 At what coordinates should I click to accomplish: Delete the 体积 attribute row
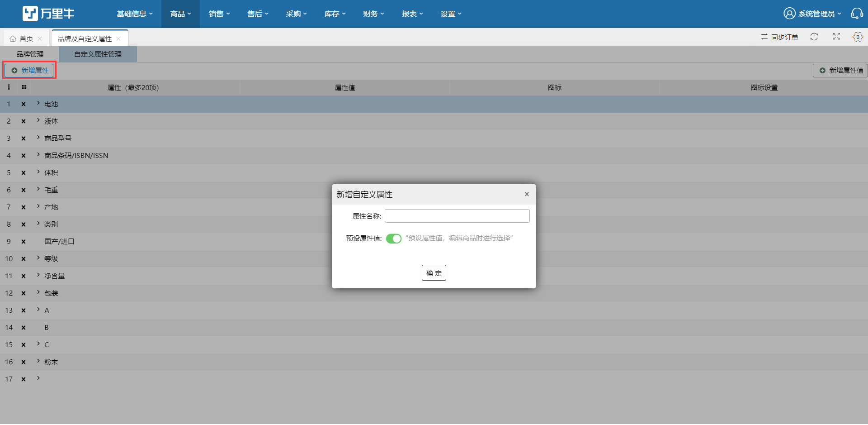coord(24,173)
